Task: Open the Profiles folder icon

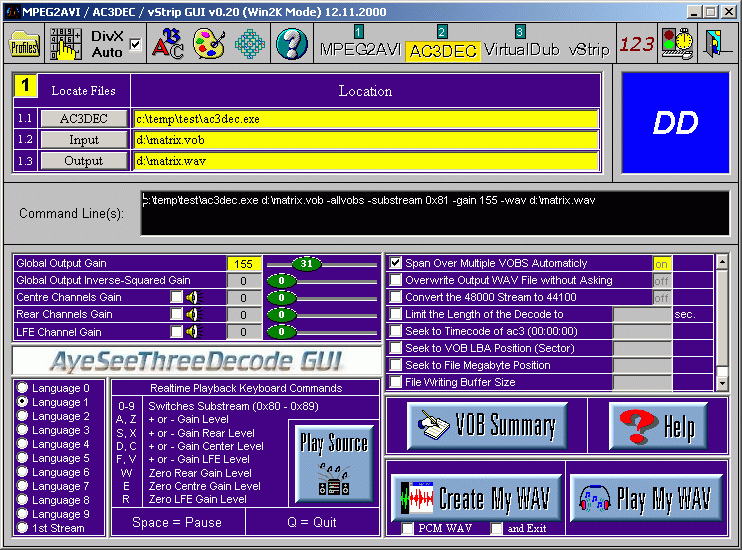Action: coord(24,45)
